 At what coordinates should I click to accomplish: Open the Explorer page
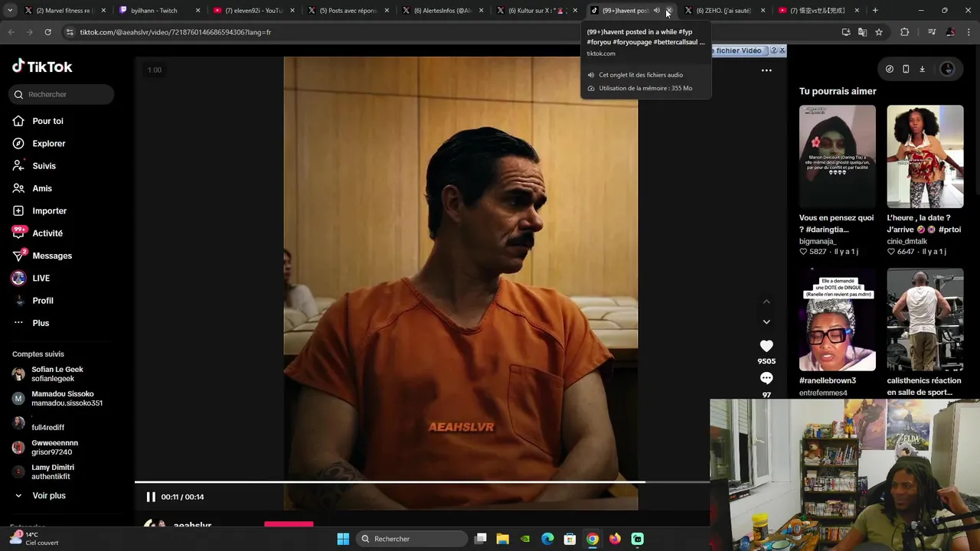[x=48, y=143]
